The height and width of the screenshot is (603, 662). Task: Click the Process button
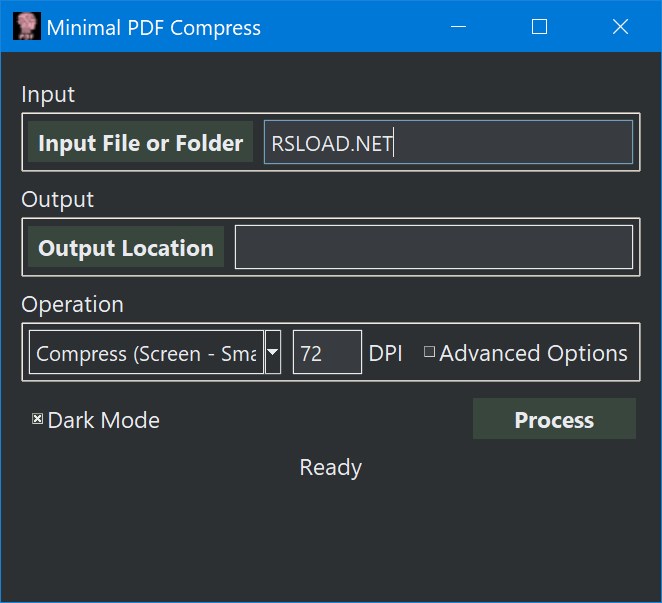[554, 419]
